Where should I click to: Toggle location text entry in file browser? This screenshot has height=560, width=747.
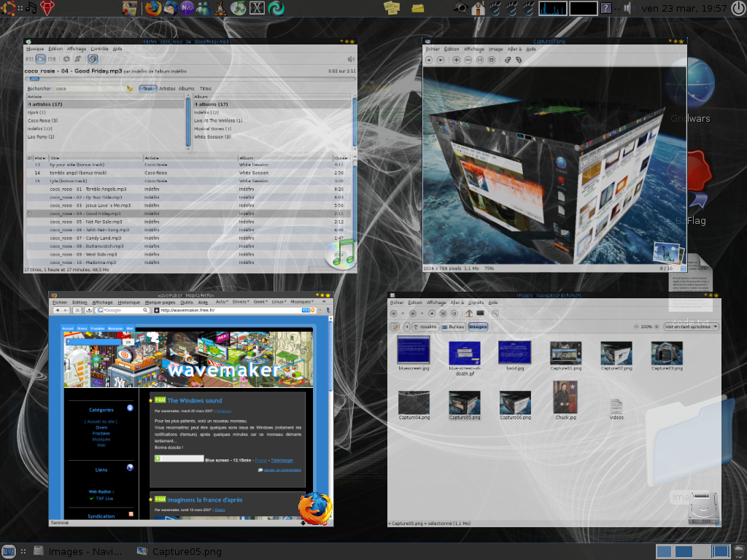click(x=395, y=327)
